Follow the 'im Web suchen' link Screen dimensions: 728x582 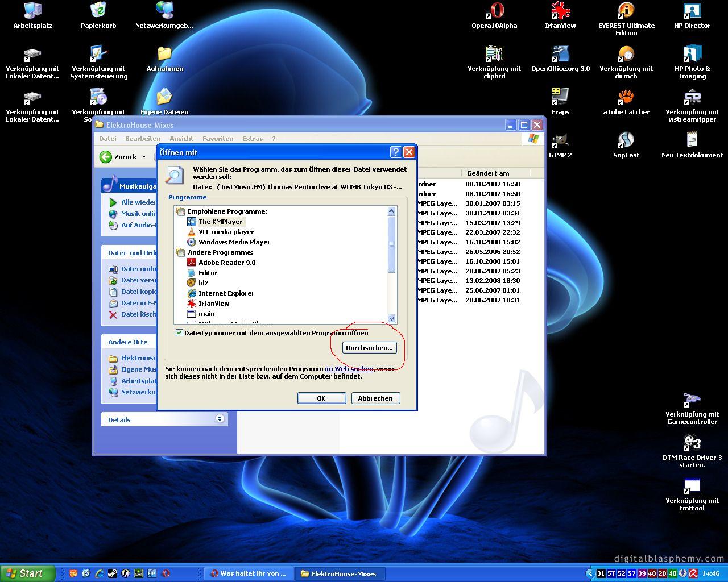click(x=349, y=369)
